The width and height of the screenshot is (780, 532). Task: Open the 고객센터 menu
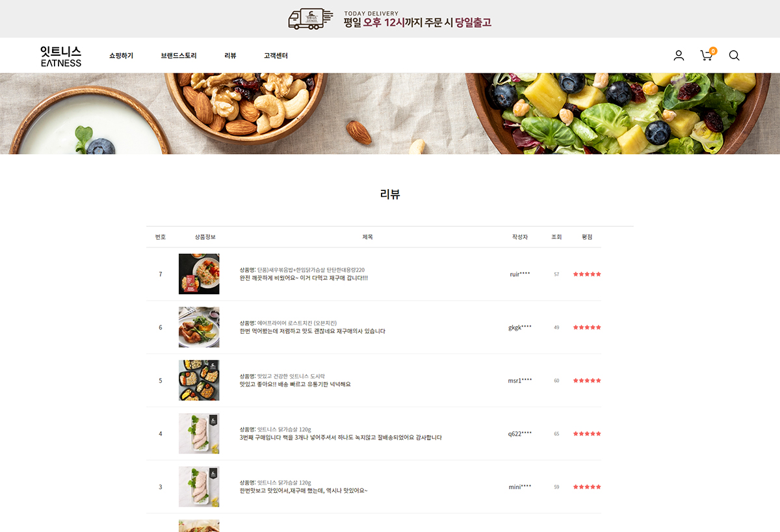click(x=276, y=56)
